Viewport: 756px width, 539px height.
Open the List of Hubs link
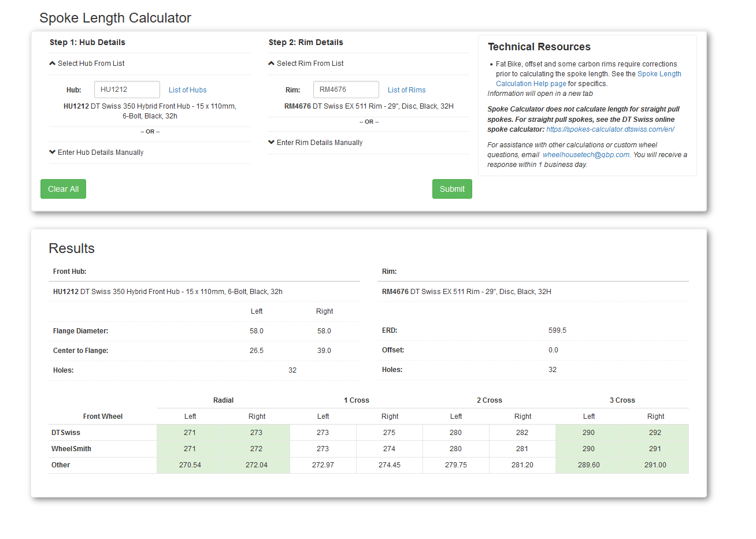(187, 90)
